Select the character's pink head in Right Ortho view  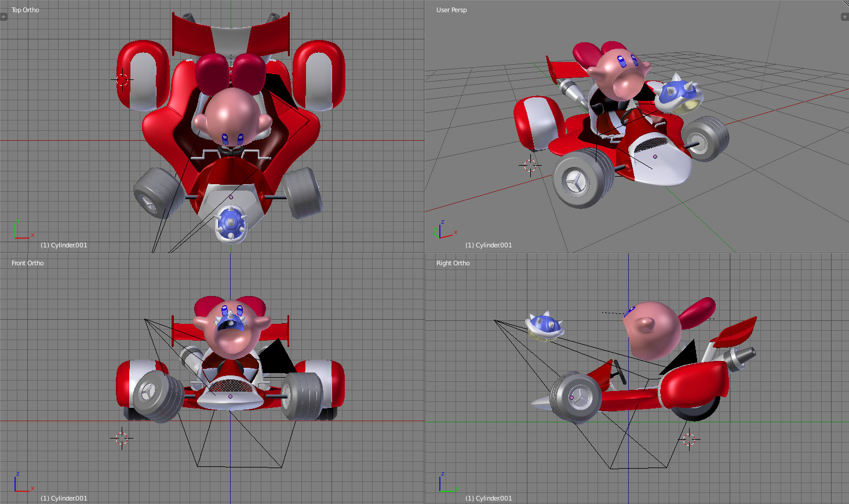coord(652,330)
